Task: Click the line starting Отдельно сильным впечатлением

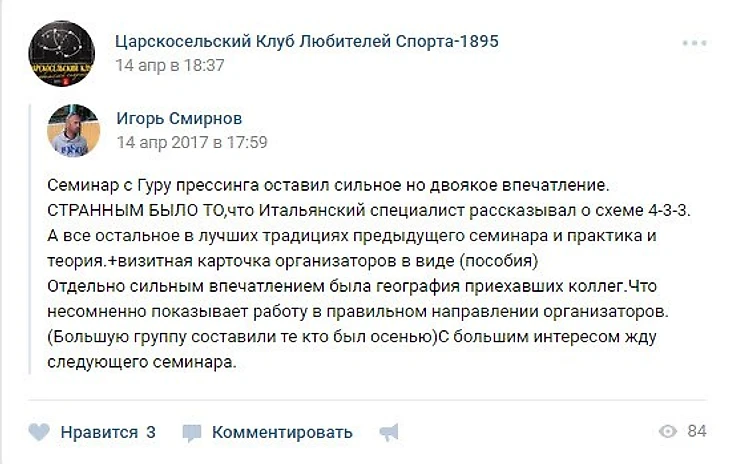Action: tap(351, 286)
